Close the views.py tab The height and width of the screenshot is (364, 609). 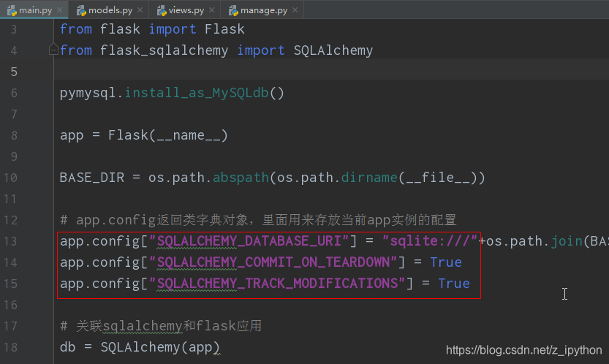coord(212,10)
